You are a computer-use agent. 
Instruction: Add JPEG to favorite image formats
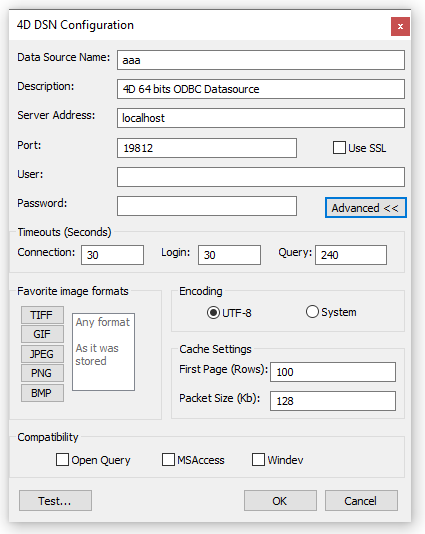(42, 354)
